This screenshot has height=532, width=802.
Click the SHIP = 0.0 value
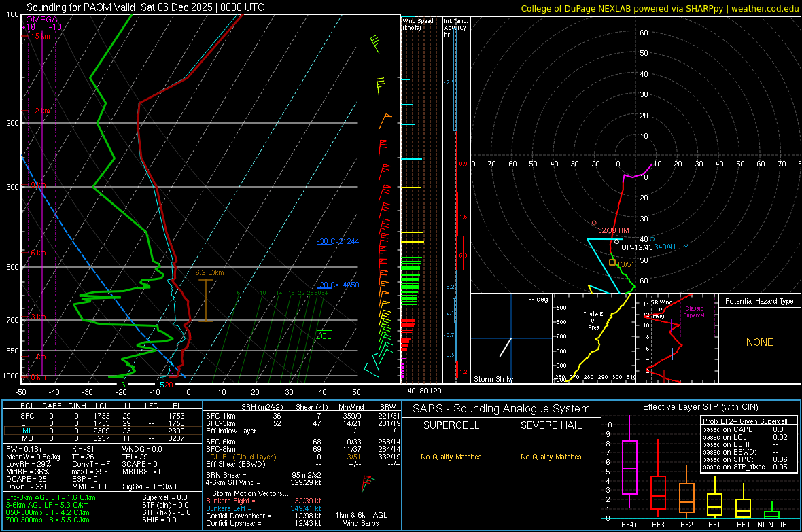159,520
